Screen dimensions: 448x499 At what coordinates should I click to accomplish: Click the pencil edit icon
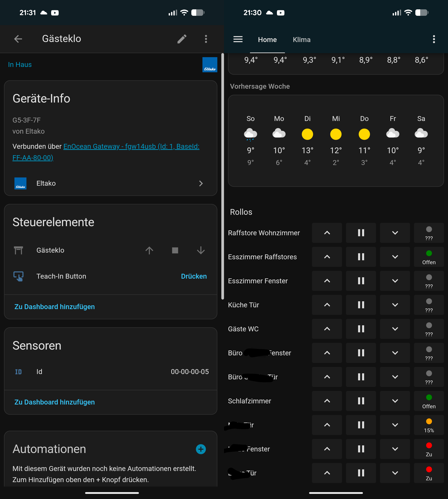182,39
